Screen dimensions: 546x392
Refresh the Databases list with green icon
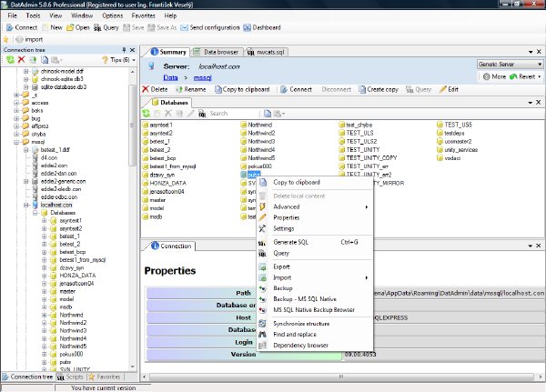147,114
